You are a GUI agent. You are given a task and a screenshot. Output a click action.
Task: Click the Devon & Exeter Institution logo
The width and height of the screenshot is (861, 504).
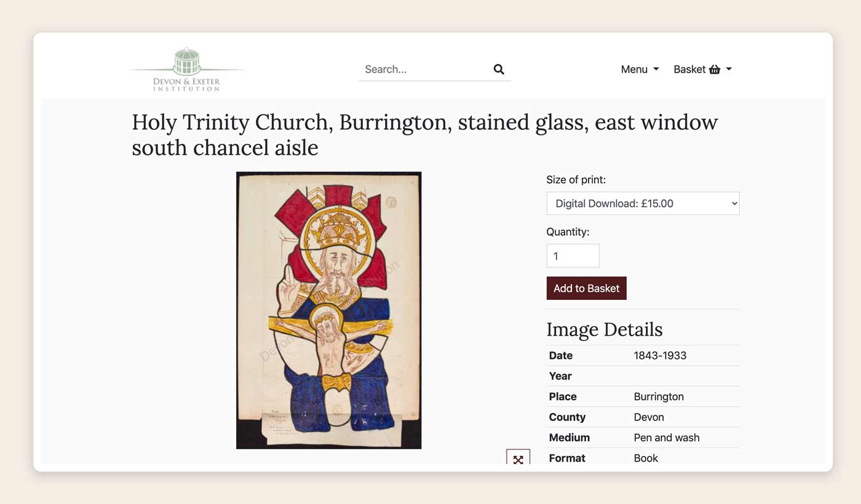coord(186,69)
